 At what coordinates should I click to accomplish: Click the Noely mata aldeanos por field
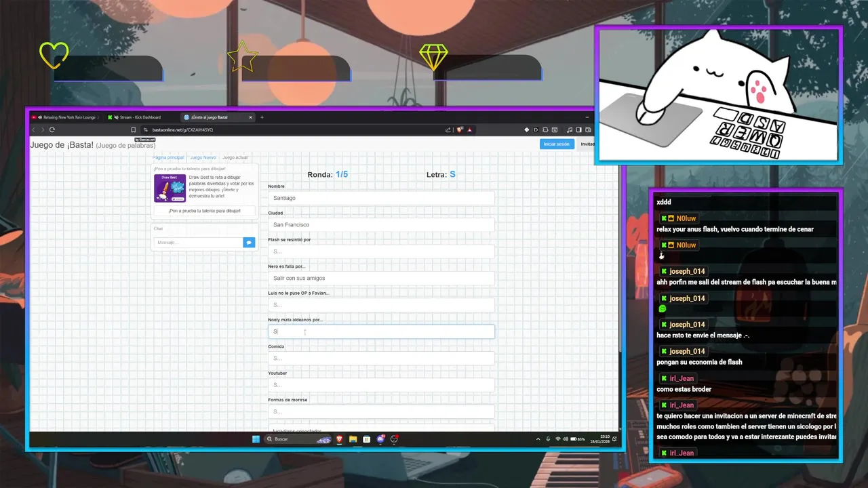[x=381, y=331]
